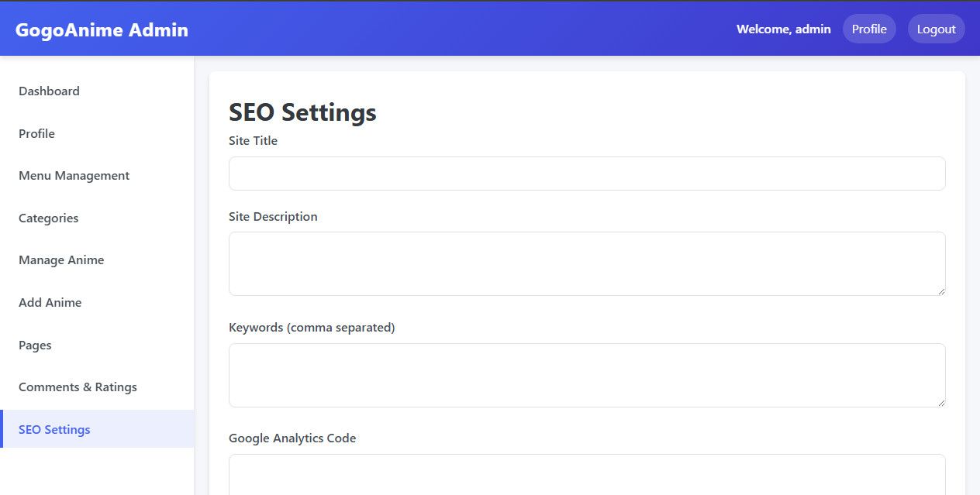The image size is (980, 495).
Task: Click the GogoAnime Admin header title
Action: tap(102, 30)
